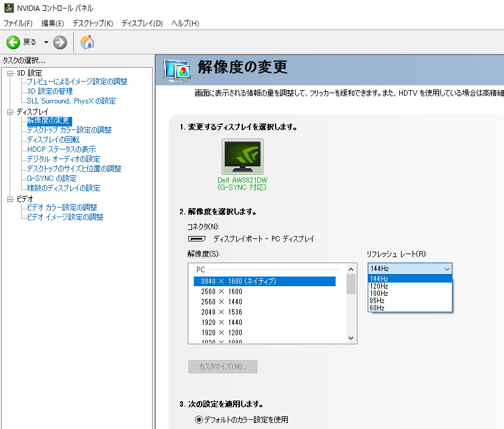The height and width of the screenshot is (429, 504).
Task: Click the NVIDIA Control Panel title icon
Action: pyautogui.click(x=9, y=8)
